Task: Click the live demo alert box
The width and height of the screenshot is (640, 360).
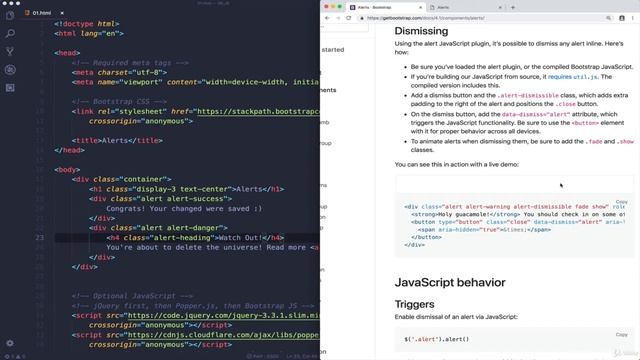Action: click(x=514, y=185)
